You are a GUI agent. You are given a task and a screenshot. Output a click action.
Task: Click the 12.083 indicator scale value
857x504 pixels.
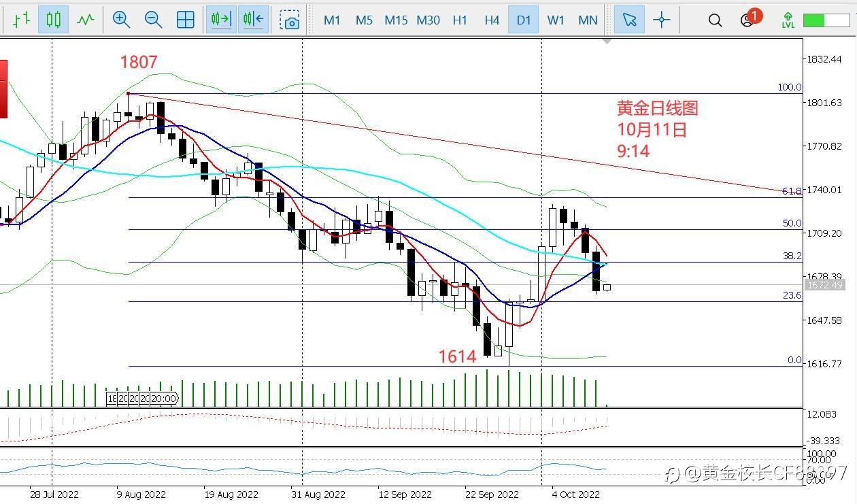coord(822,415)
